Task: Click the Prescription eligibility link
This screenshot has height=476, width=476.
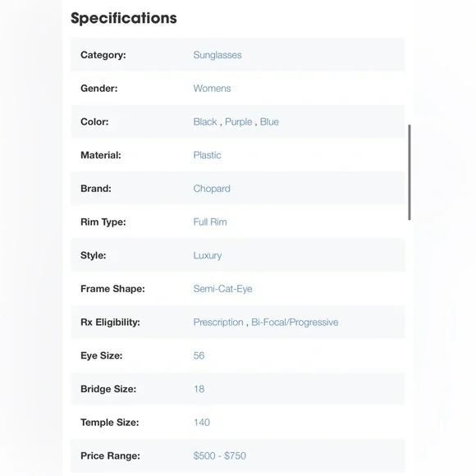Action: pyautogui.click(x=218, y=322)
